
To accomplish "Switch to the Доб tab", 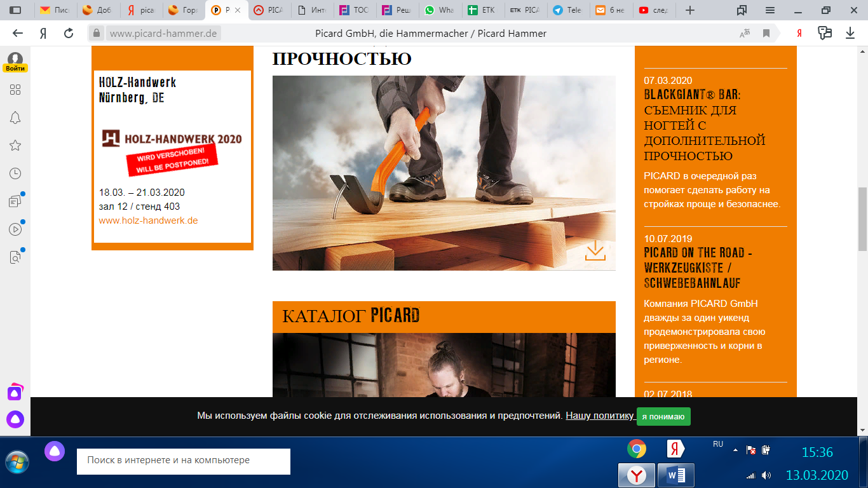I will coord(97,10).
